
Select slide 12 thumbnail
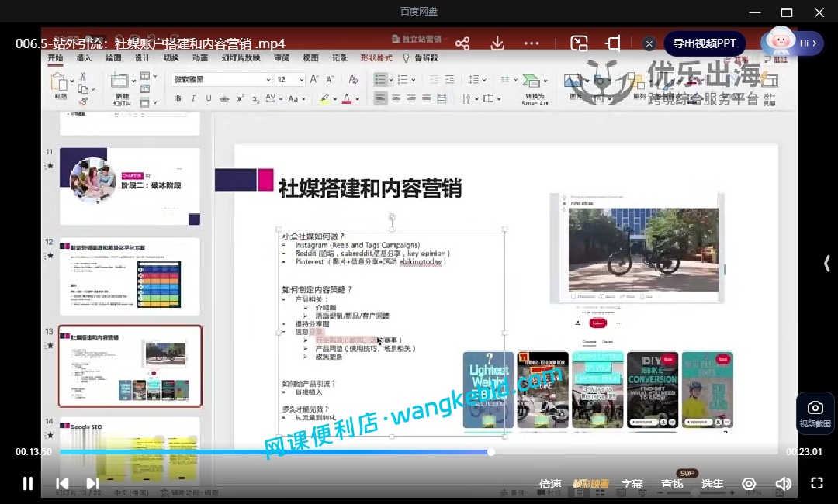coord(130,276)
